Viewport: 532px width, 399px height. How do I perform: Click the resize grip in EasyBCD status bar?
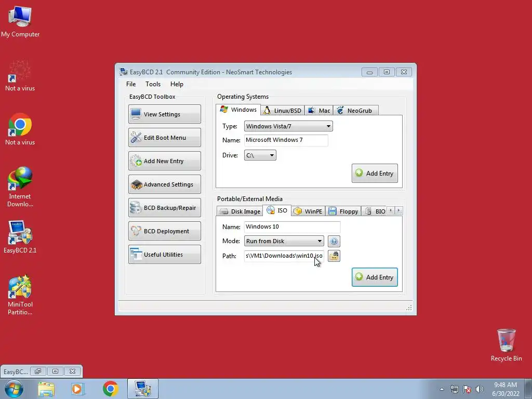pos(409,308)
